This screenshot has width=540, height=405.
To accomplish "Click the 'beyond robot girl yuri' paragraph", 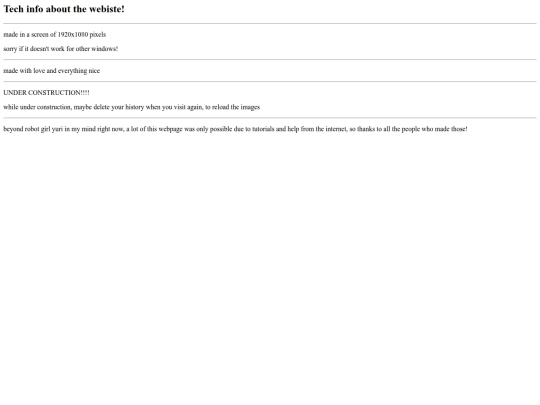I will click(235, 129).
